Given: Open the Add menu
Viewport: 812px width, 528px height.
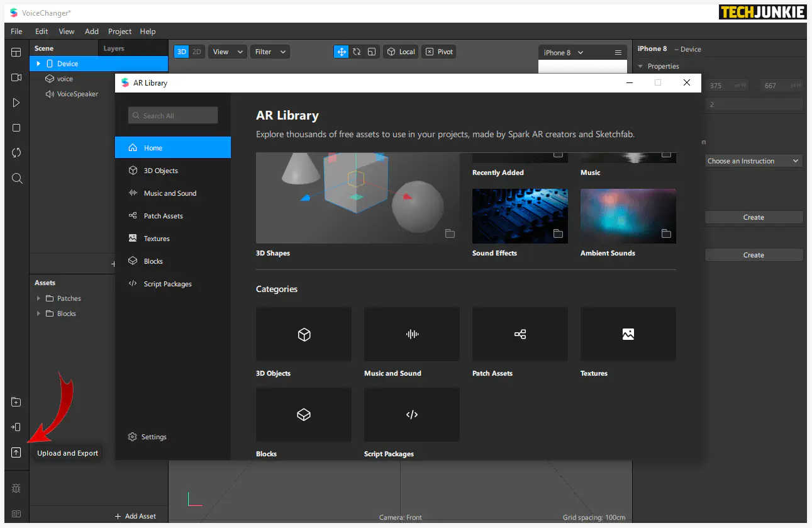Looking at the screenshot, I should [x=92, y=31].
